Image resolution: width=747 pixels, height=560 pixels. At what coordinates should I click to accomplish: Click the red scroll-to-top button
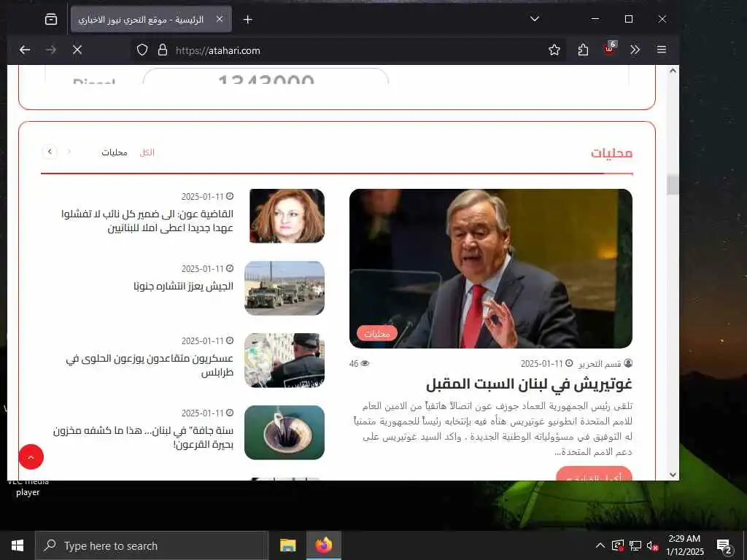31,456
